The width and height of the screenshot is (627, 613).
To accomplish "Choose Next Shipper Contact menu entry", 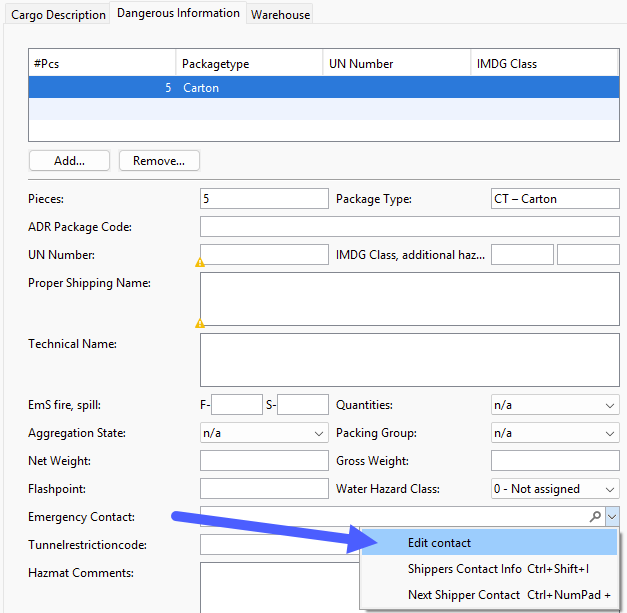I will click(463, 595).
